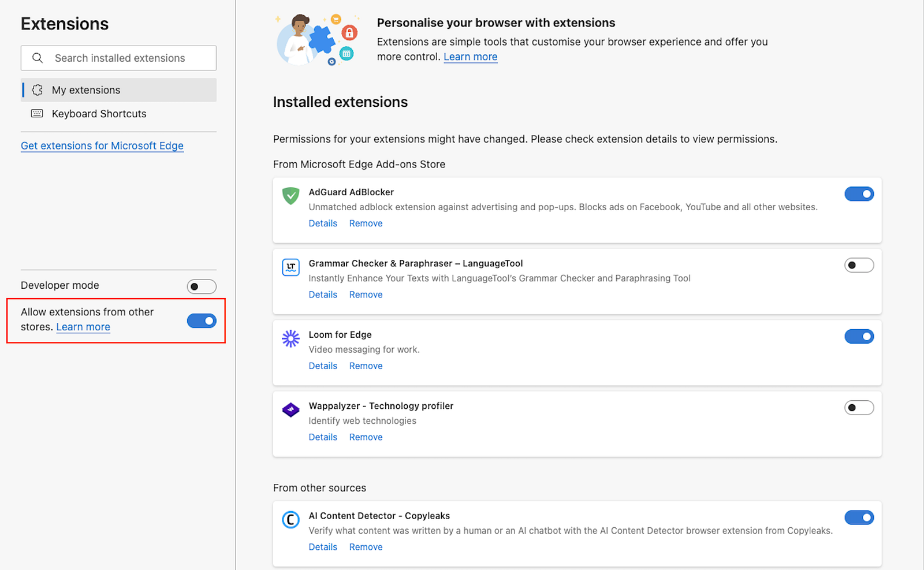The image size is (924, 570).
Task: Enable the Wappalyzer extension toggle
Action: pos(859,408)
